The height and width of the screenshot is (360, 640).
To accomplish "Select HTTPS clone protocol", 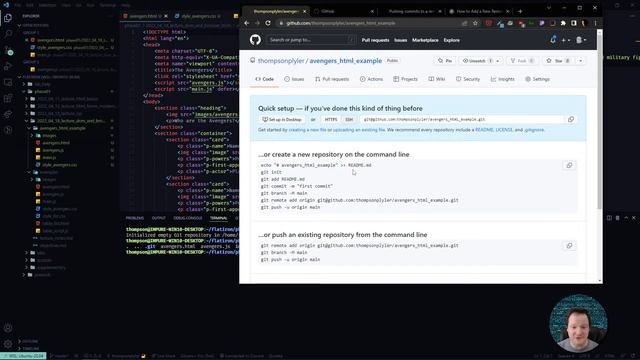I will coord(331,120).
